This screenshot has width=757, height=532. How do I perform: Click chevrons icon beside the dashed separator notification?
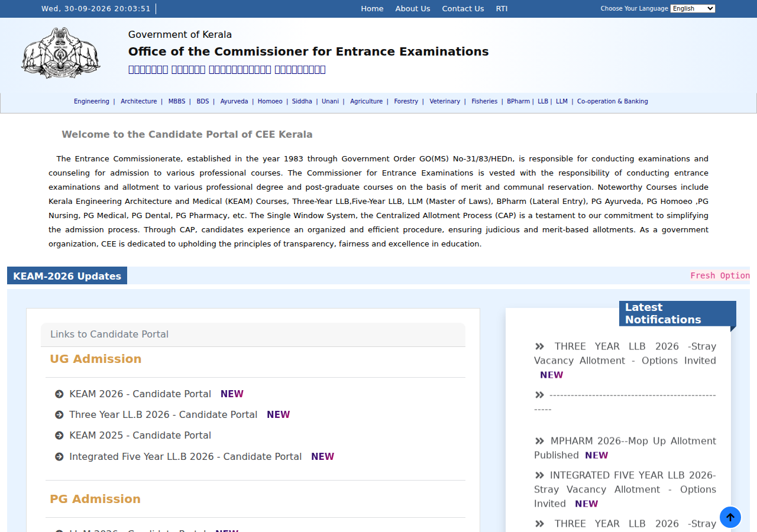539,395
